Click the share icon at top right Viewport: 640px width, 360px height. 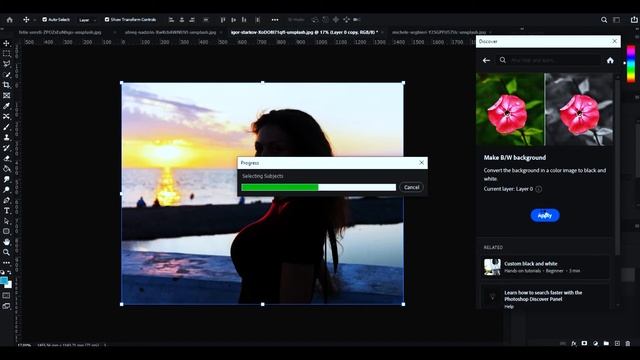[634, 20]
